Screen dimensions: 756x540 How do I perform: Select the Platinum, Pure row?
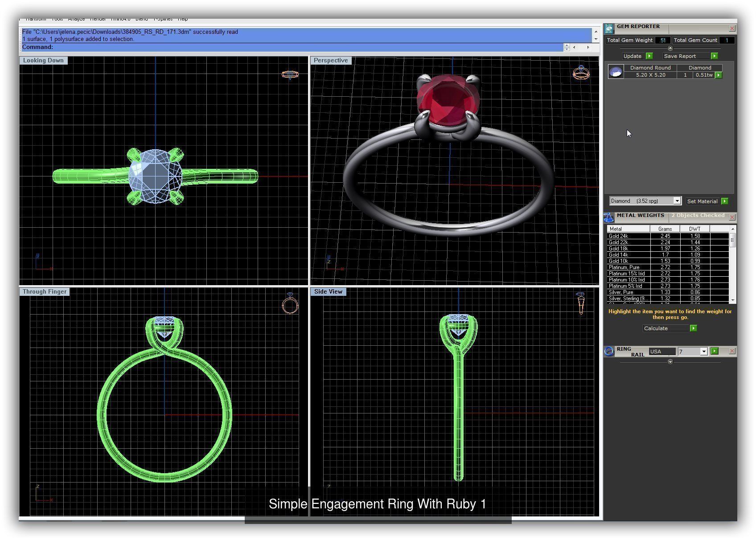pos(667,267)
